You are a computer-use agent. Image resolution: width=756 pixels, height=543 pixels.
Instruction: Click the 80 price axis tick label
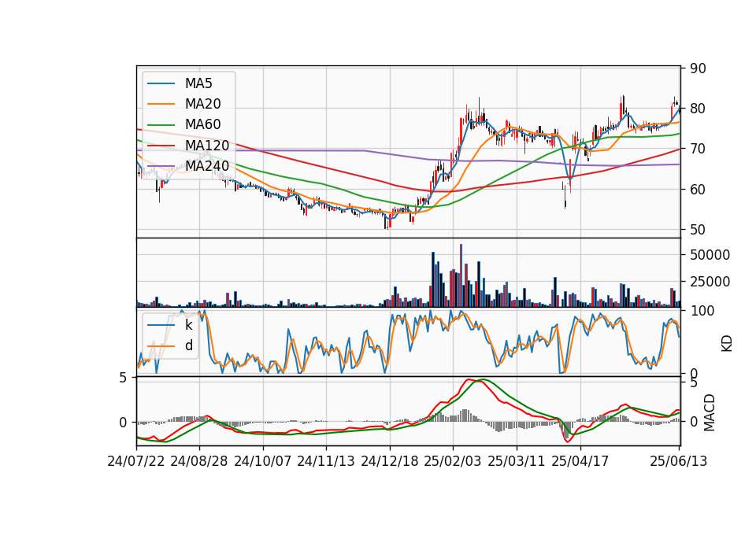(698, 109)
